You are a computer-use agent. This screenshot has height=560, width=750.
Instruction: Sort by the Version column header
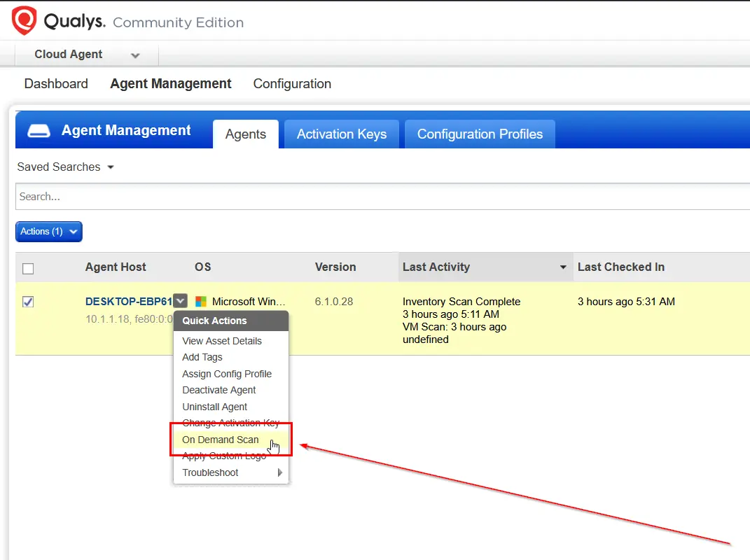tap(335, 267)
